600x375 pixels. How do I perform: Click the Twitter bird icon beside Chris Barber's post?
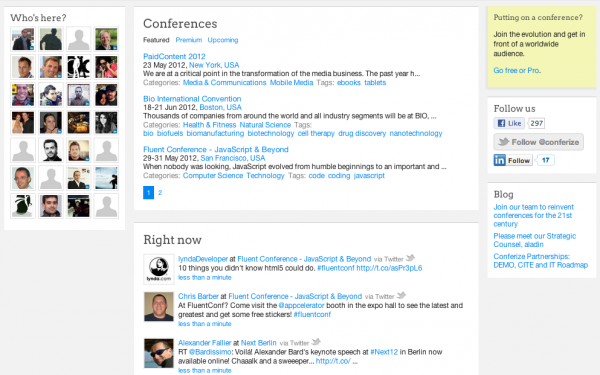(401, 296)
